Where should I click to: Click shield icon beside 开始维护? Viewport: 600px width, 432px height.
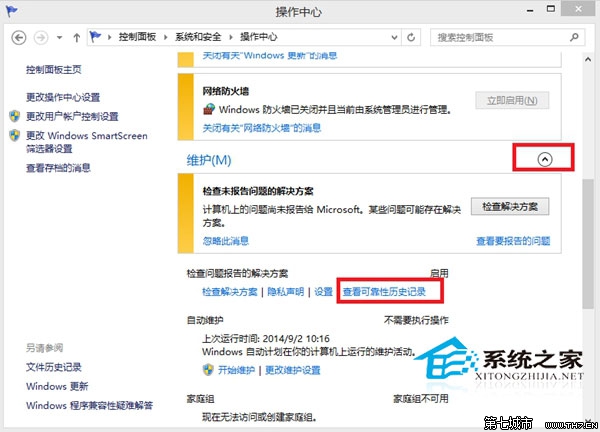pos(208,370)
